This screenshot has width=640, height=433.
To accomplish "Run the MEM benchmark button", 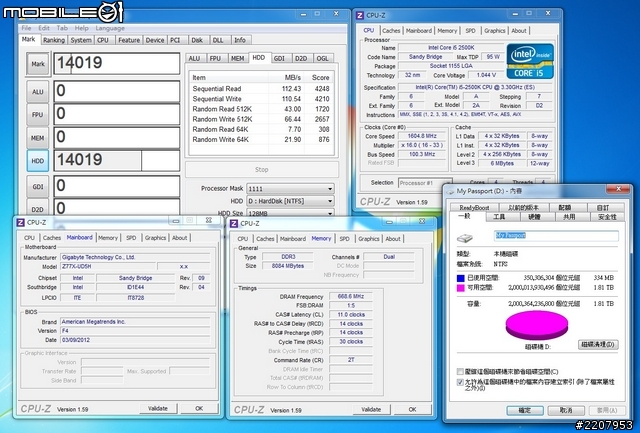I will 38,138.
